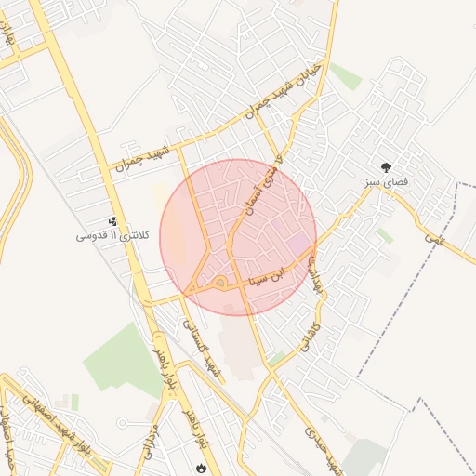Click the خیابان شهید چمران street label
Image resolution: width=476 pixels, height=476 pixels.
coord(283,91)
